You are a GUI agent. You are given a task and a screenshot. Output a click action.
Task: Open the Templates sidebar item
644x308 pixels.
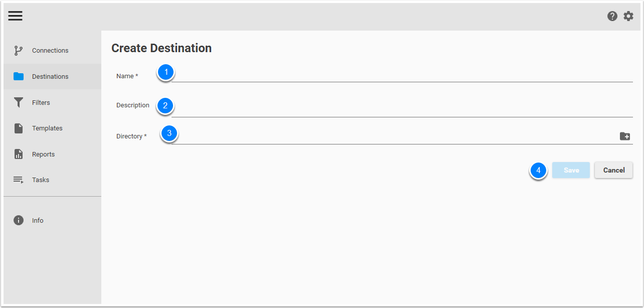click(47, 128)
